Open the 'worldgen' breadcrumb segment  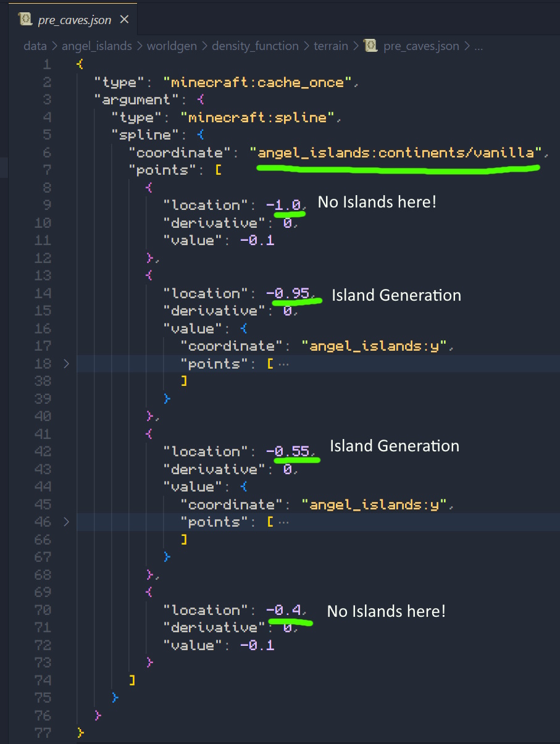coord(172,46)
